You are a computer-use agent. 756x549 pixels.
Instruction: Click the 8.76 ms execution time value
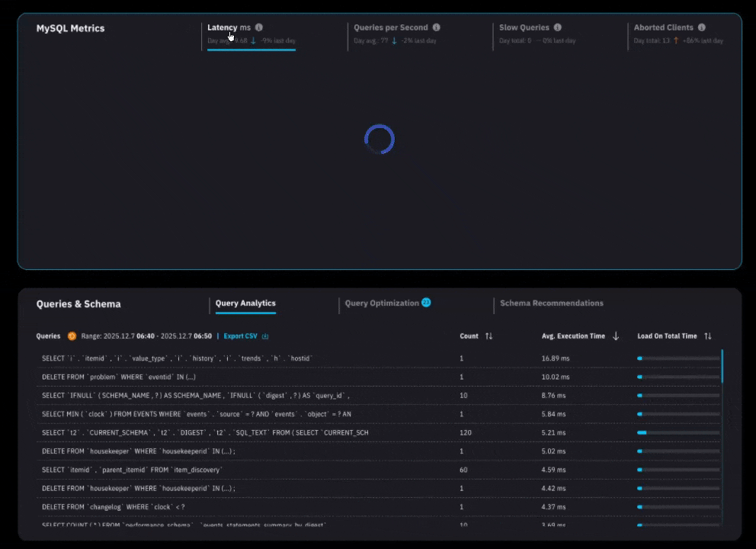553,396
